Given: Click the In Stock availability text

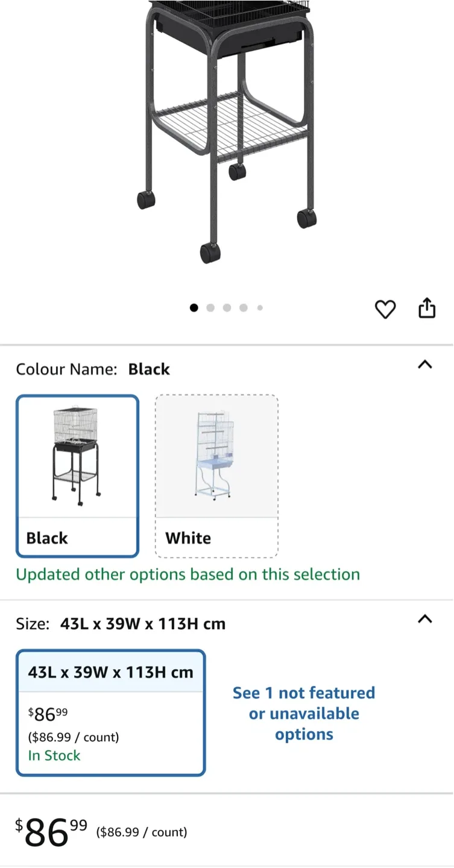Looking at the screenshot, I should point(54,755).
